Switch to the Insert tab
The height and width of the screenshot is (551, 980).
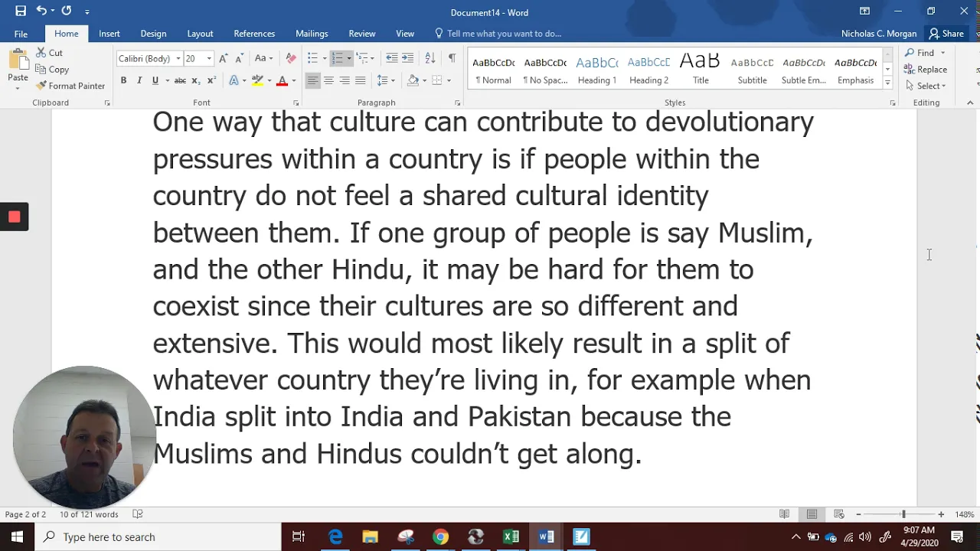(109, 34)
